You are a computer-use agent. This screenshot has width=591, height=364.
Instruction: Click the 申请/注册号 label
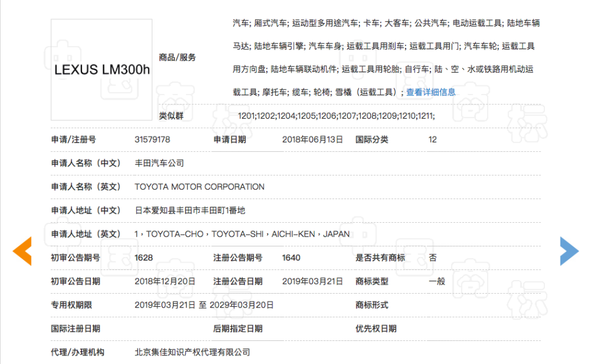tap(73, 140)
